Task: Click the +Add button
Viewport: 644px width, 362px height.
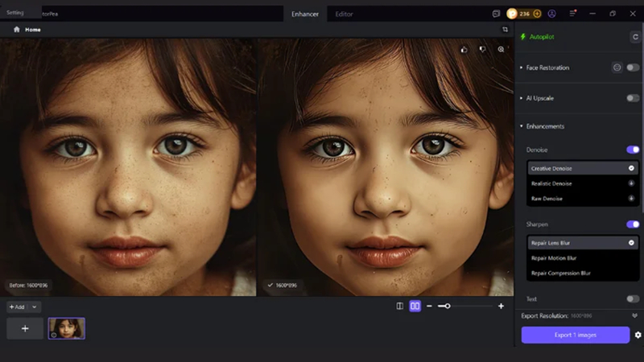Action: coord(17,307)
